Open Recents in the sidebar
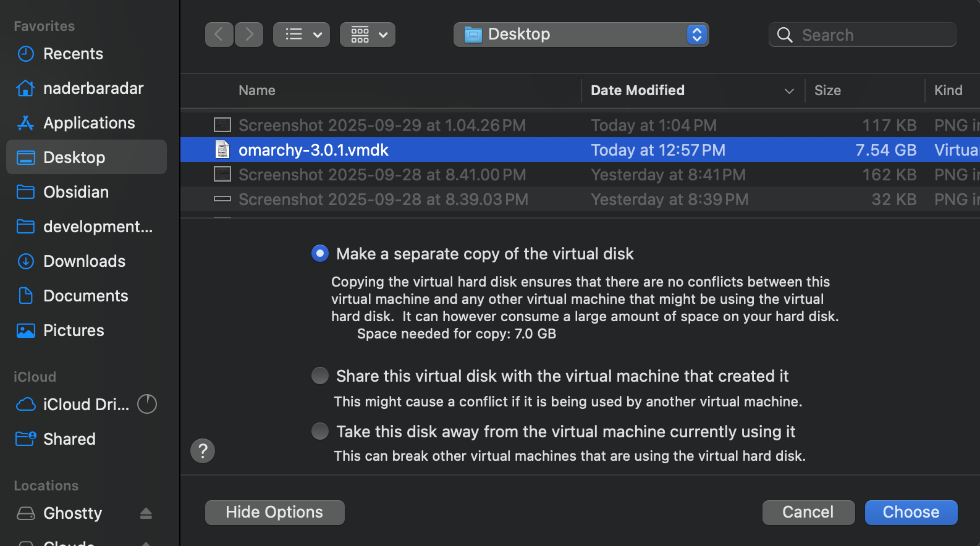The height and width of the screenshot is (546, 980). pos(73,54)
